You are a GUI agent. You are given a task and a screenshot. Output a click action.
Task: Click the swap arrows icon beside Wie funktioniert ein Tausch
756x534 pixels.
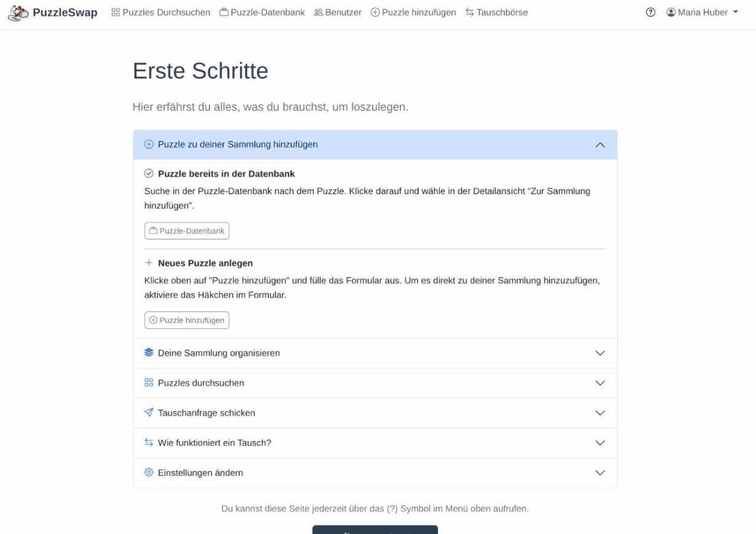click(x=149, y=443)
